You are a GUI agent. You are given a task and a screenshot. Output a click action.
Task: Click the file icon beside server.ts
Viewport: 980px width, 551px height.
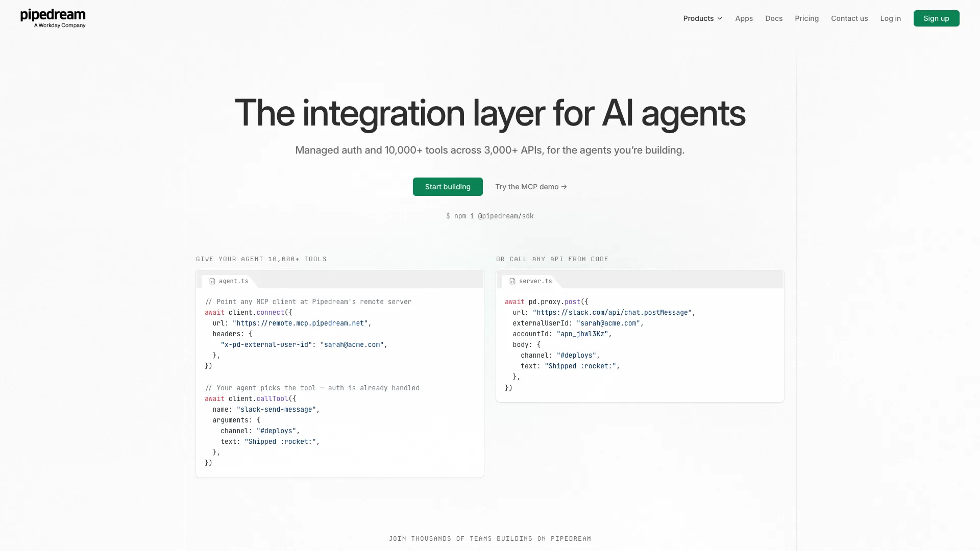tap(512, 281)
